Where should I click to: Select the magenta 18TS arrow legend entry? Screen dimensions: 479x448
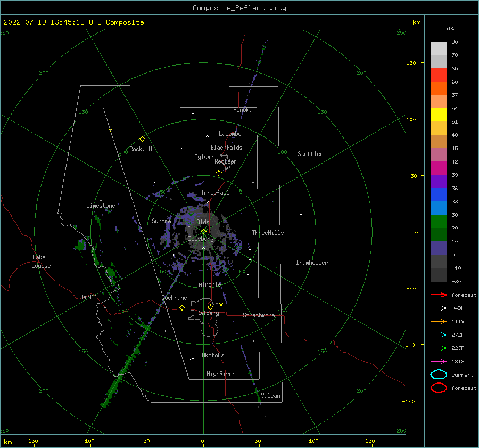(x=439, y=362)
